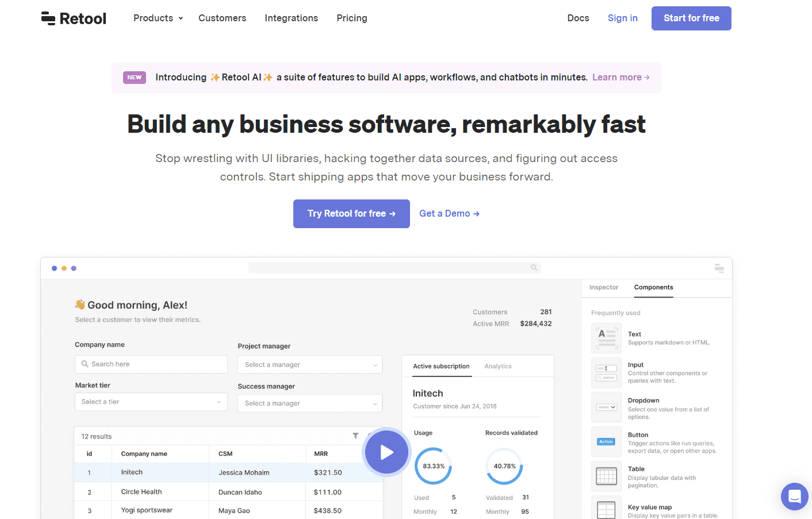Screen dimensions: 812x519
Task: Switch to the Analytics tab
Action: coord(498,367)
